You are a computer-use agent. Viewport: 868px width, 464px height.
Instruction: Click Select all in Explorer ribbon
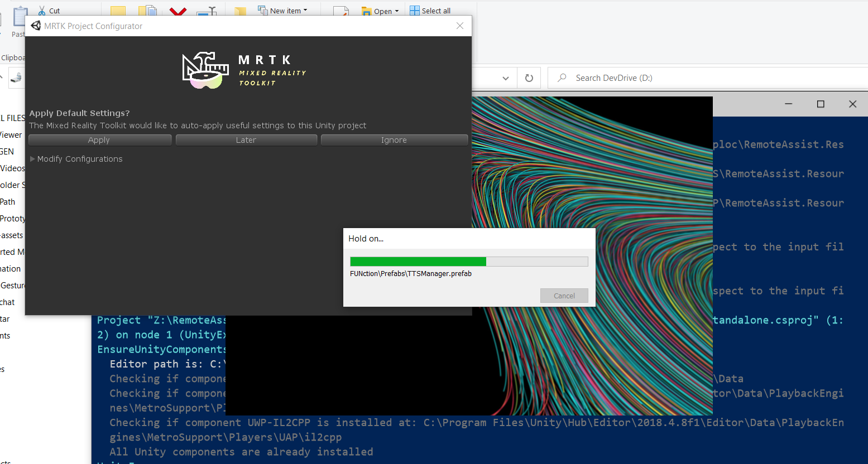pos(430,11)
